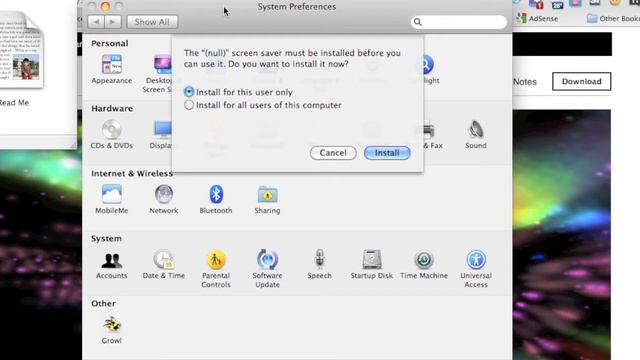Open Software Update preferences

267,269
